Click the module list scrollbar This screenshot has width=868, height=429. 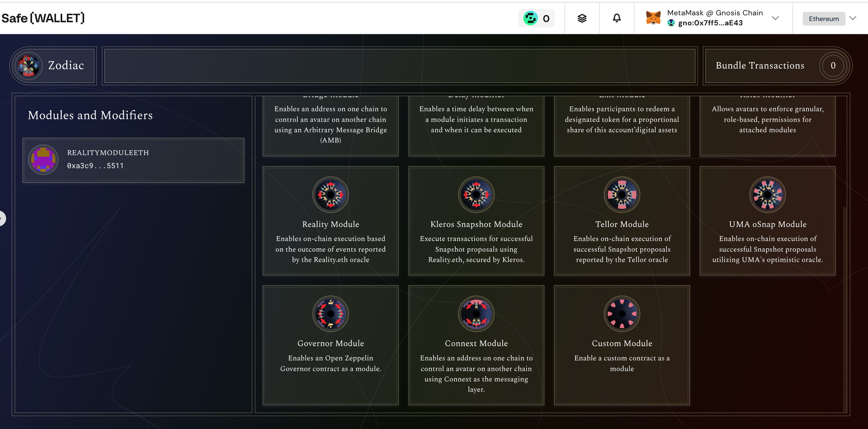pos(845,309)
